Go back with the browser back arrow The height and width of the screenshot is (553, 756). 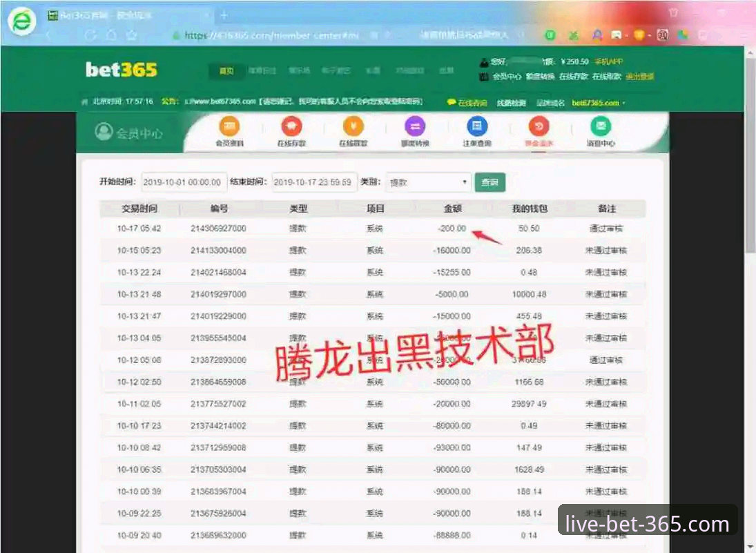49,35
